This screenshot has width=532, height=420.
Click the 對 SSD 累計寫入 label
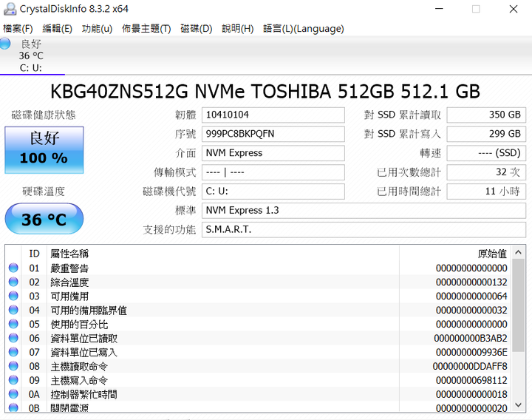[x=403, y=134]
